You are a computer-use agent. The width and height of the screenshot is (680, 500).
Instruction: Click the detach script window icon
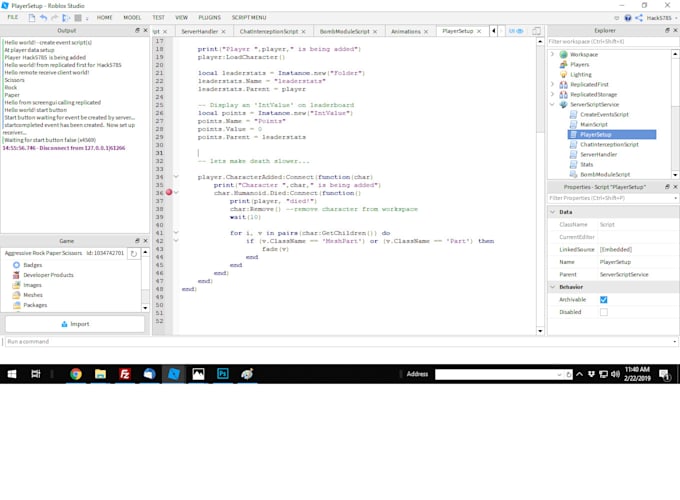536,31
